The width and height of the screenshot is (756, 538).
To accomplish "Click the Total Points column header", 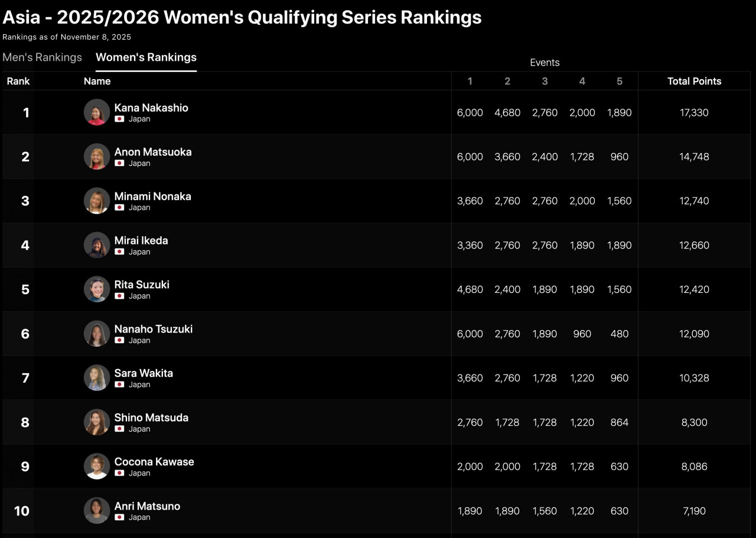I will pyautogui.click(x=694, y=81).
